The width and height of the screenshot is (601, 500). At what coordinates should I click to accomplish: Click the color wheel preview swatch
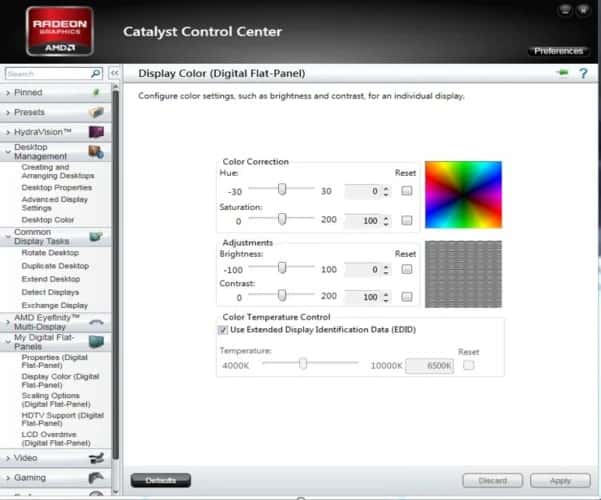463,195
